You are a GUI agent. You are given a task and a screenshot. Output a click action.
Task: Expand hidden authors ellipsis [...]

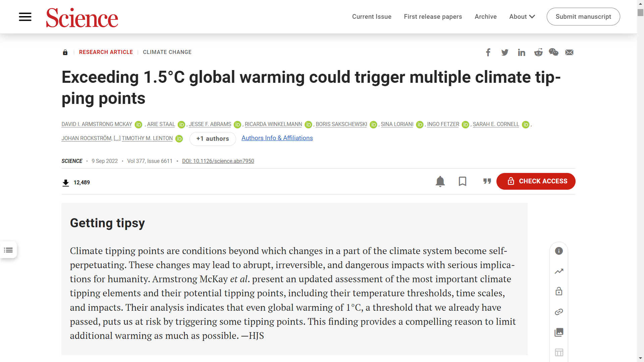point(117,138)
